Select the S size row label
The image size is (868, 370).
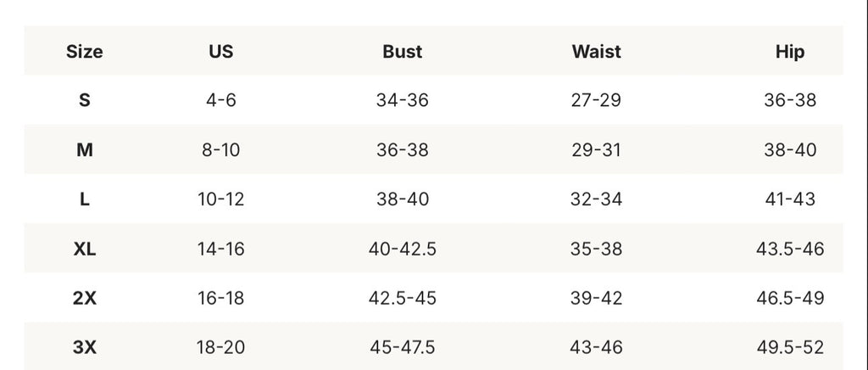coord(84,100)
